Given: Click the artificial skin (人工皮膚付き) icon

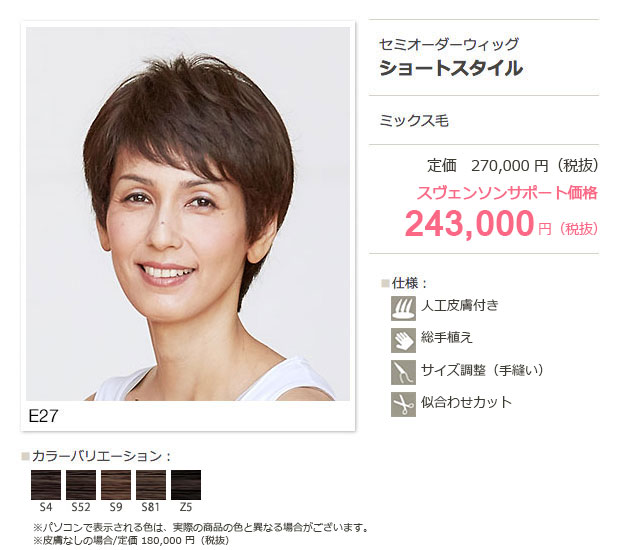Looking at the screenshot, I should point(403,308).
